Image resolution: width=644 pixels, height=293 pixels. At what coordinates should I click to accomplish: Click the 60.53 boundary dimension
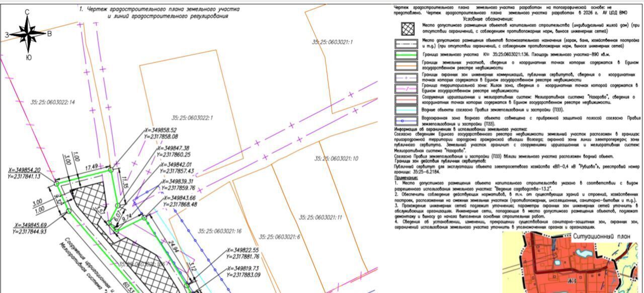(x=129, y=287)
